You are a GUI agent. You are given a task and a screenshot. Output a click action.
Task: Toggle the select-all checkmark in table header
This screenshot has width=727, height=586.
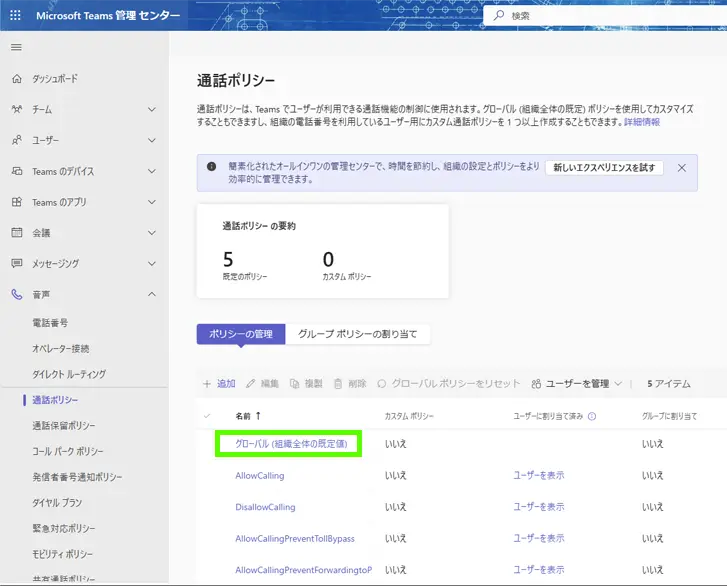pos(207,416)
